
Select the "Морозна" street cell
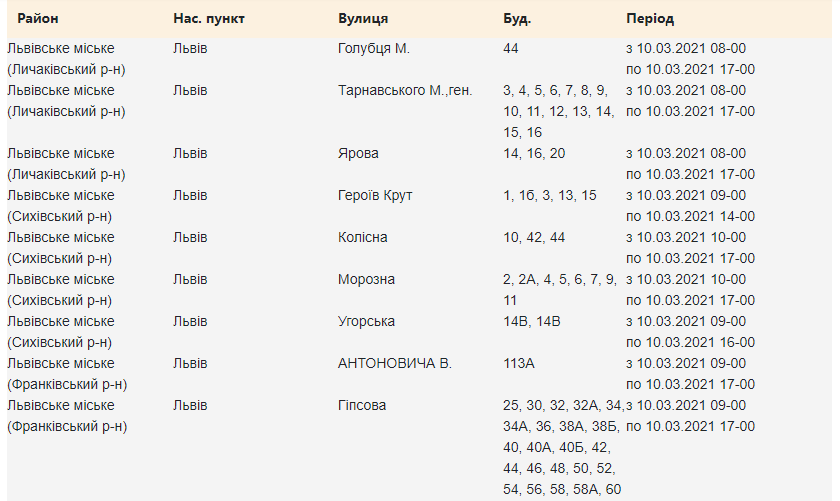366,279
